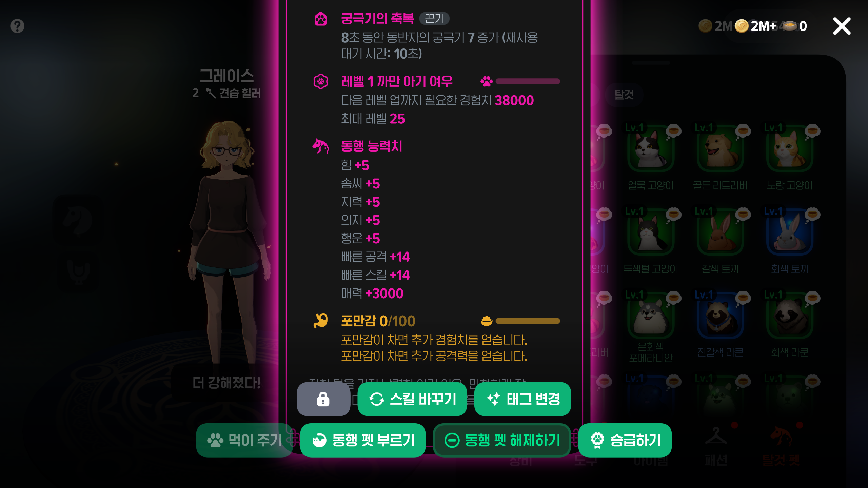Screen dimensions: 868x488
Task: Click the 포만감 fullness progress bar
Action: (527, 321)
